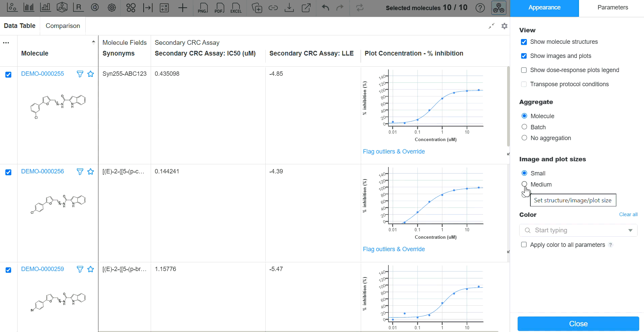Image resolution: width=644 pixels, height=332 pixels.
Task: Toggle Show images and plots checkbox
Action: click(524, 56)
